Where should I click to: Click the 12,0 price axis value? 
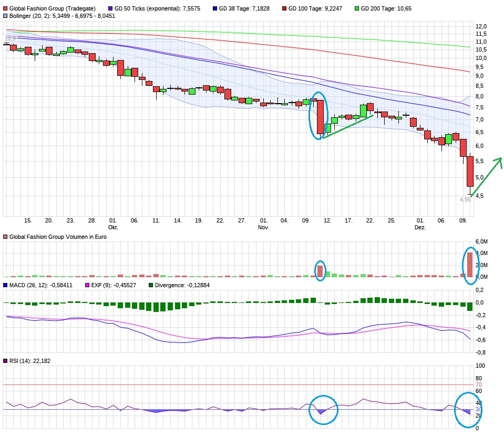pyautogui.click(x=481, y=26)
